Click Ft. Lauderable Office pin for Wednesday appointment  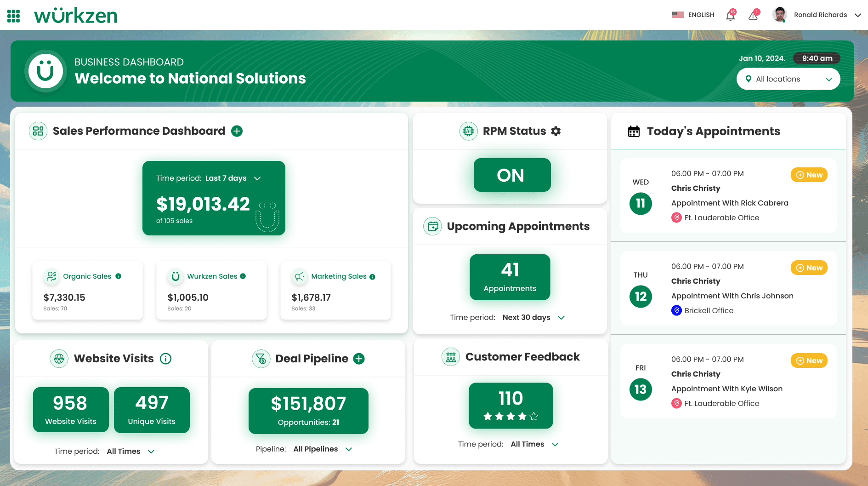[676, 217]
